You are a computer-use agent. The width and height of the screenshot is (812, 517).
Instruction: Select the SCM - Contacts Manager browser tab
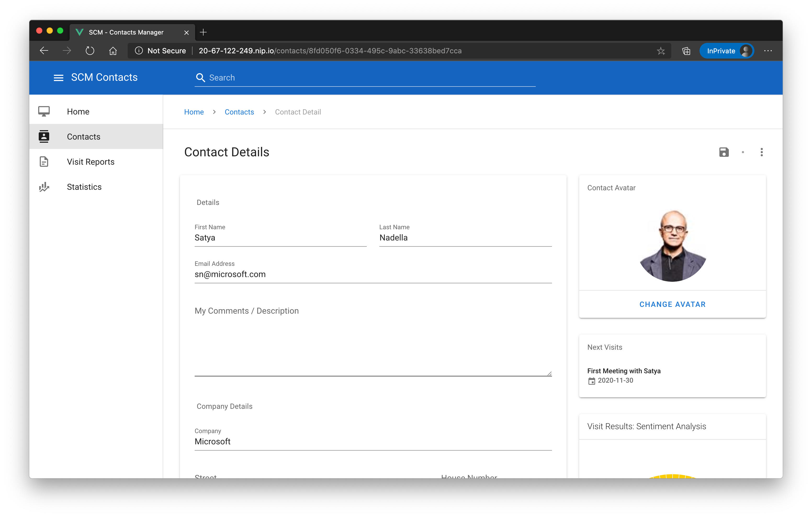tap(126, 32)
